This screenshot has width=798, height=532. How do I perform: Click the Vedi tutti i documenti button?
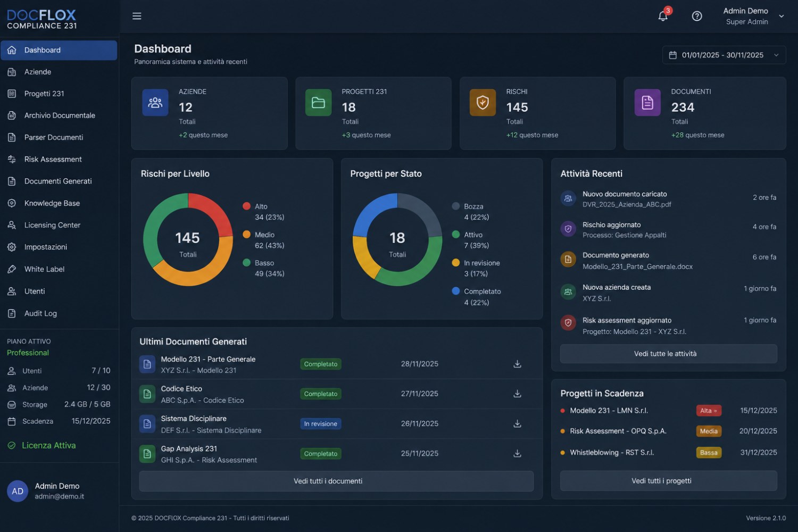(x=336, y=481)
